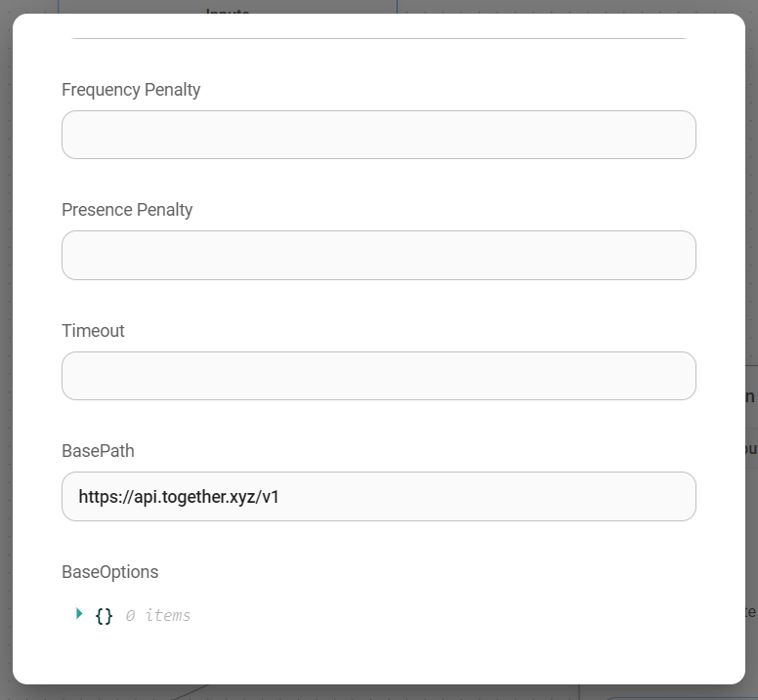Image resolution: width=758 pixels, height=700 pixels.
Task: Click the Frequency Penalty label
Action: click(x=131, y=90)
